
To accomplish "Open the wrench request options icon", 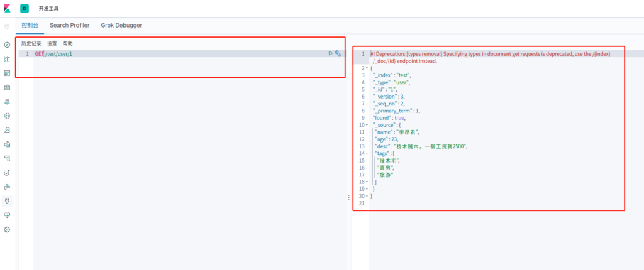I will 338,54.
